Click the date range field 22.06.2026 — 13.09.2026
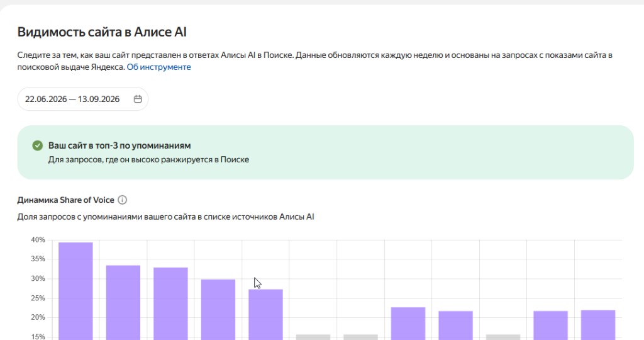644x340 pixels. coord(82,99)
